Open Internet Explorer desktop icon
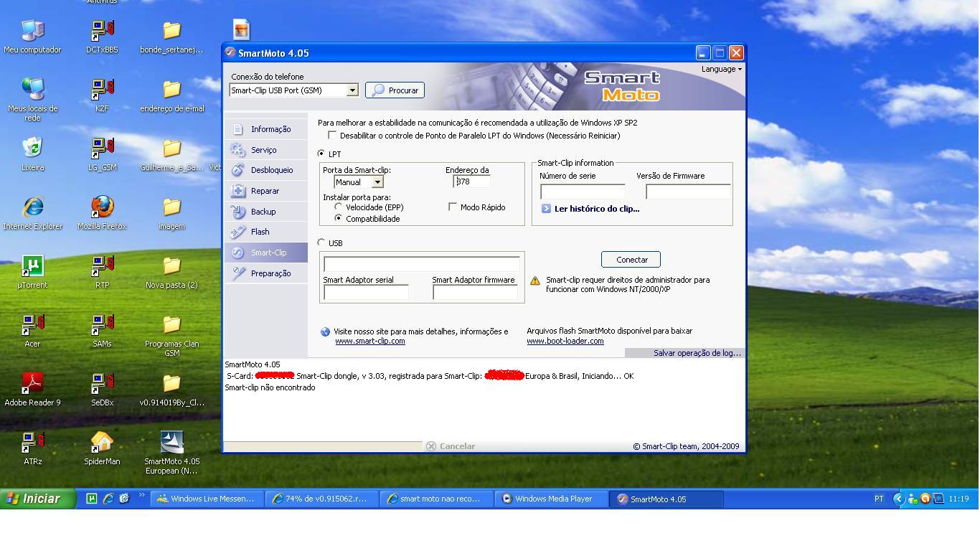The image size is (980, 551). click(x=32, y=213)
